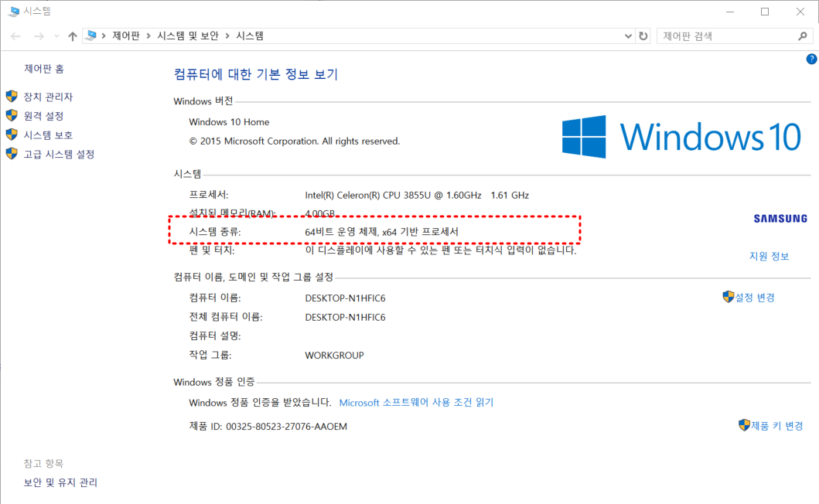Refresh the page with refresh icon
Screen dimensions: 819x504
643,36
